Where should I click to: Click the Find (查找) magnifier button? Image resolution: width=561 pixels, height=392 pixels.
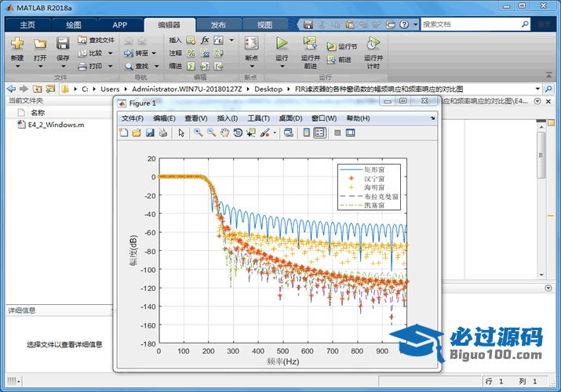pyautogui.click(x=137, y=66)
